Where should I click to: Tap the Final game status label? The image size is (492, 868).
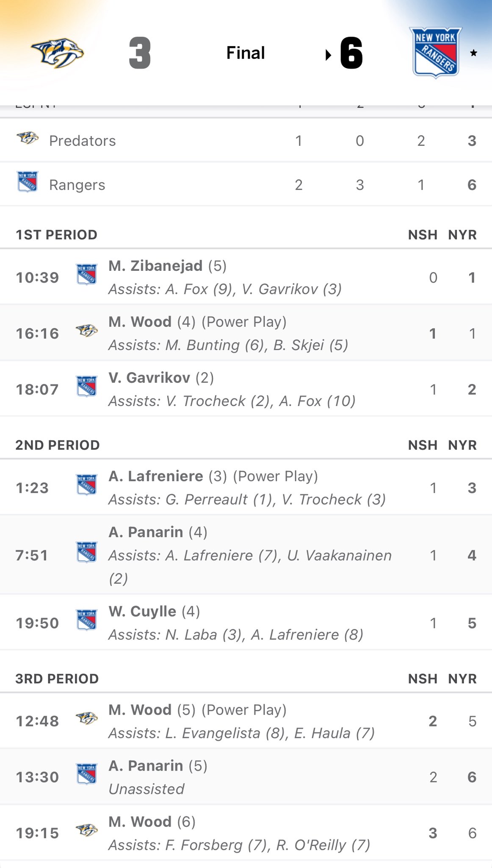pos(246,53)
